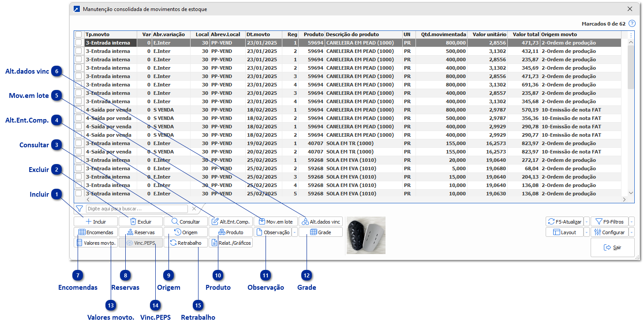Open the dropdown arrow next to Layout
Image resolution: width=644 pixels, height=329 pixels.
[587, 232]
